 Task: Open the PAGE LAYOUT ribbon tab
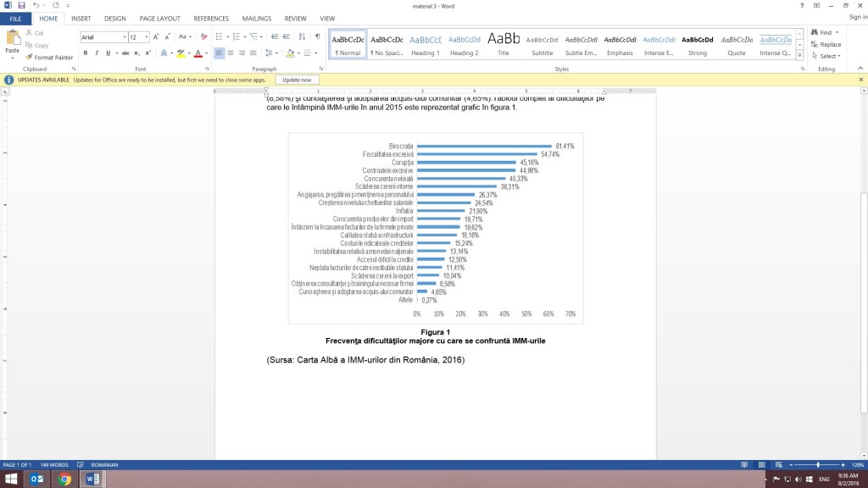[x=159, y=18]
